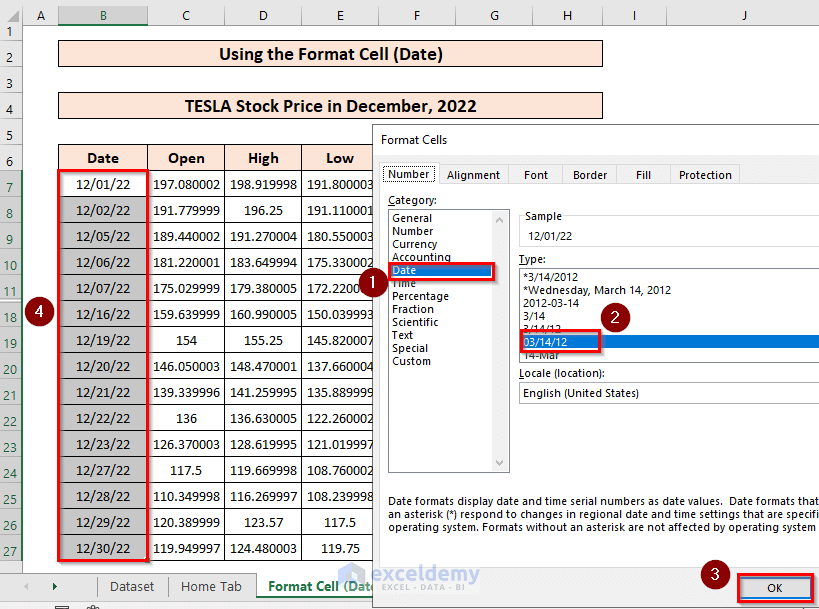Select column D header

click(x=263, y=16)
